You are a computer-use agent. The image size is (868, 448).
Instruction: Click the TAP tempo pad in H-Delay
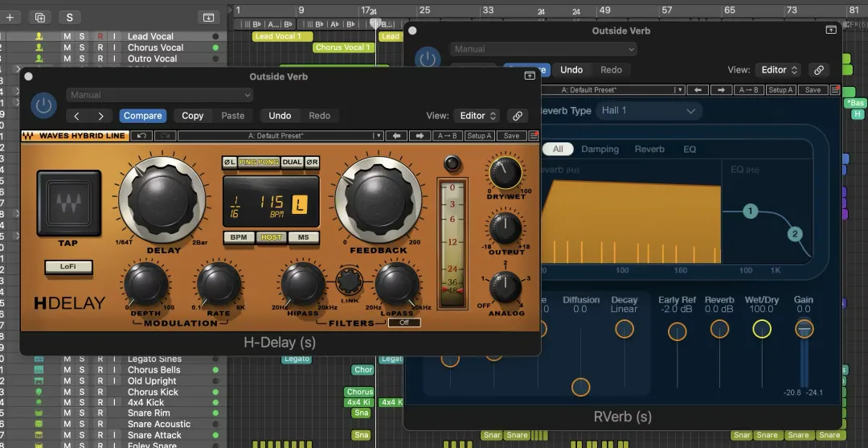click(x=68, y=203)
